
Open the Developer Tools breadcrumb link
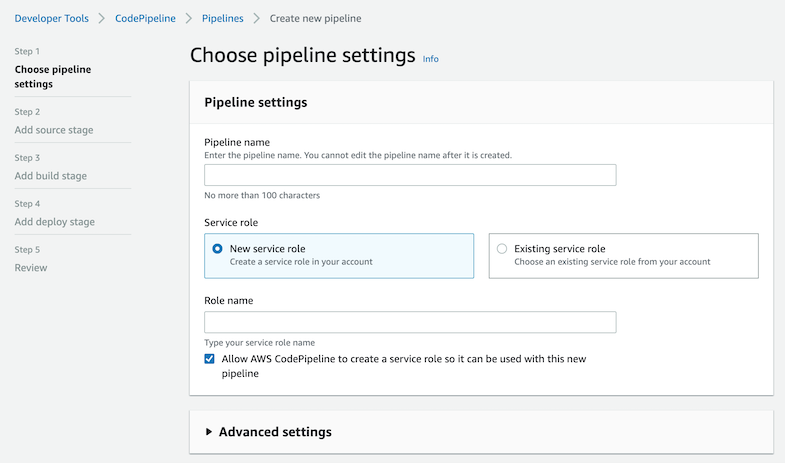(x=52, y=19)
